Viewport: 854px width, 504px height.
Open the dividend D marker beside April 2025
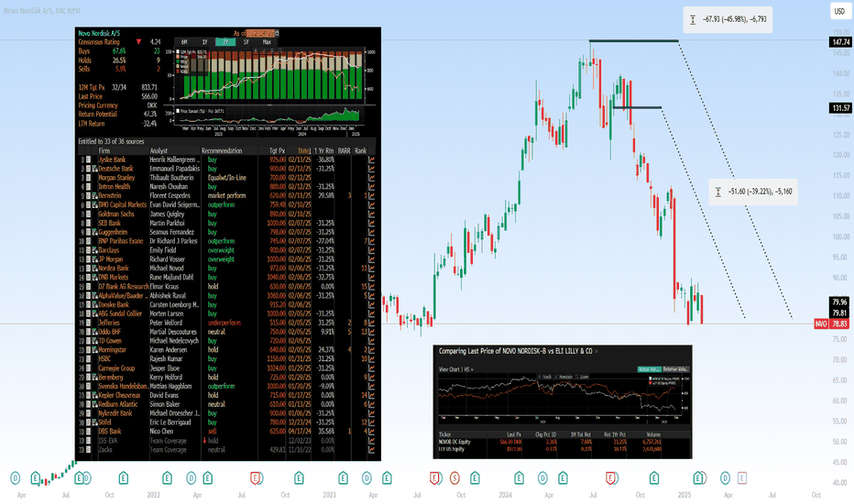point(725,478)
